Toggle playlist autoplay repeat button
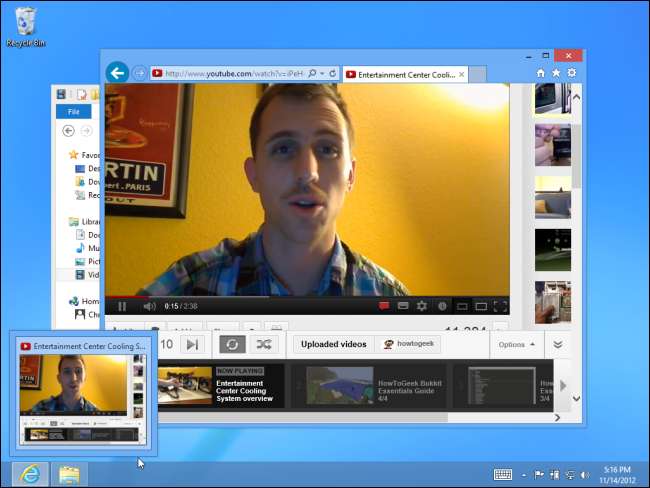This screenshot has width=650, height=488. point(232,344)
